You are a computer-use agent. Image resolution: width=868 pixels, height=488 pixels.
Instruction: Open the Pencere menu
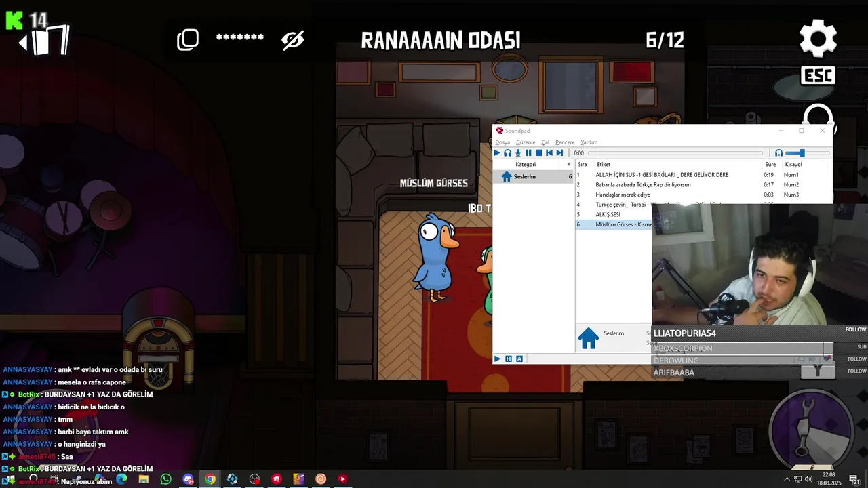point(565,142)
